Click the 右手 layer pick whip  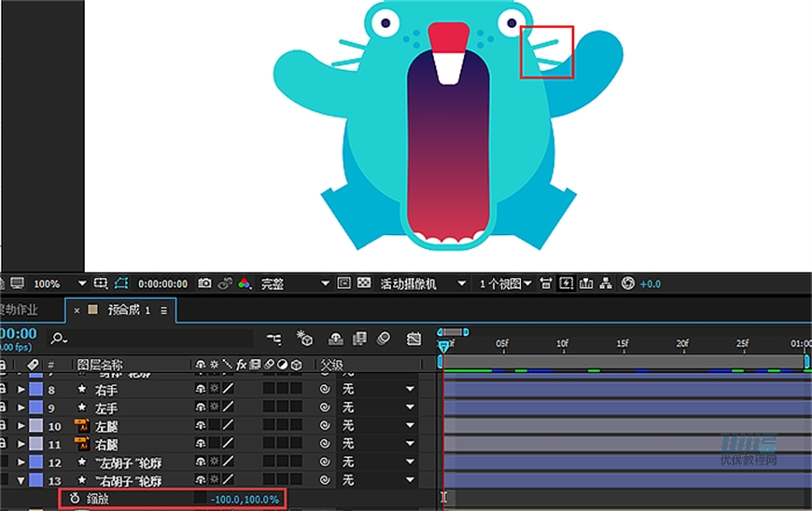(325, 389)
